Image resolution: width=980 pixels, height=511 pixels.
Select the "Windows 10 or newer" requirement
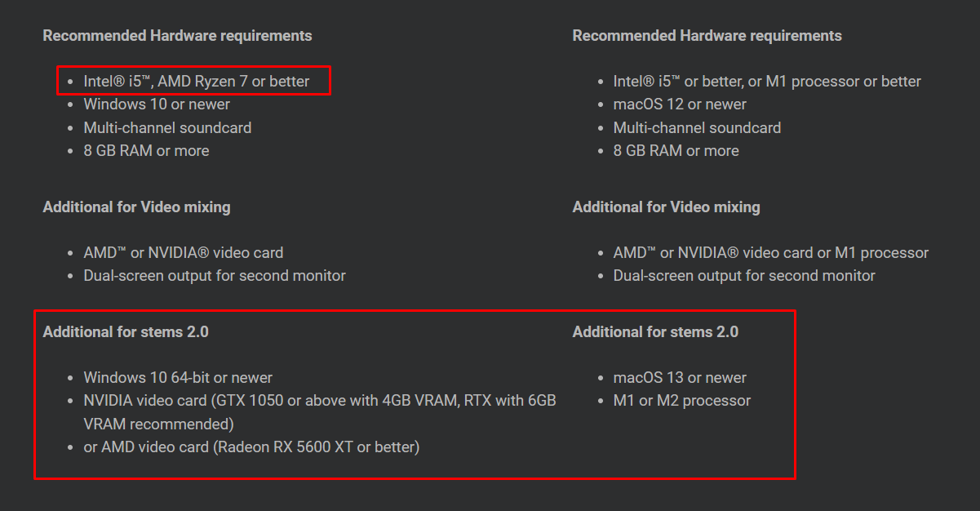(x=157, y=104)
